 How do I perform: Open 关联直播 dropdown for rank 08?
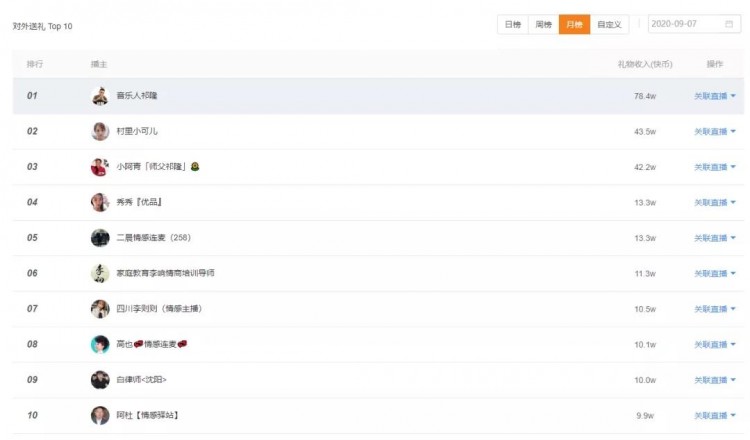pos(715,345)
